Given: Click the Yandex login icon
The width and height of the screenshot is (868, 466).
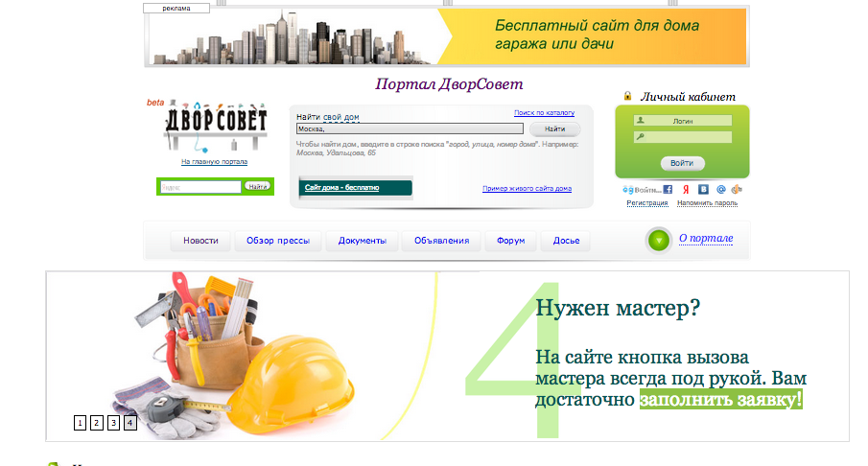Looking at the screenshot, I should 686,190.
